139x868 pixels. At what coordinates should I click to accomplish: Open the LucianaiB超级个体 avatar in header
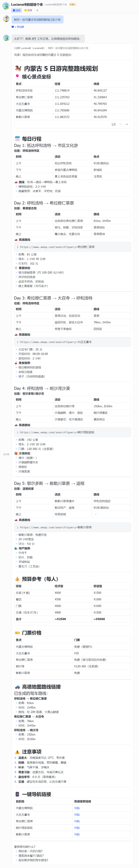pos(6,6)
